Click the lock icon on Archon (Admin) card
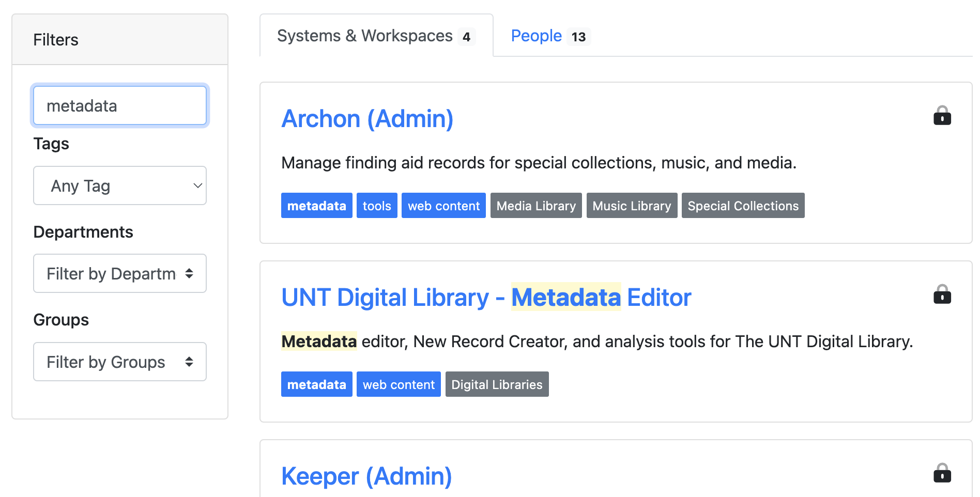Screen dimensions: 980x497 tap(942, 115)
